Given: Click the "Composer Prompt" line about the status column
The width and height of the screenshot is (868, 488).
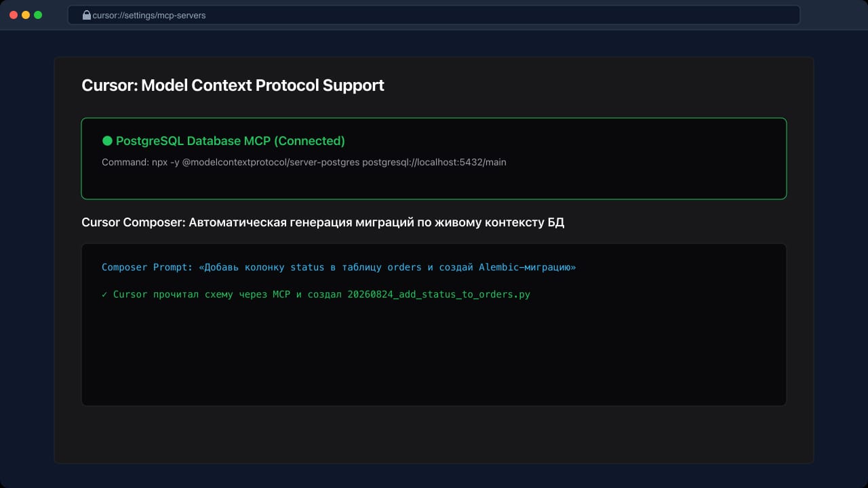Looking at the screenshot, I should tap(338, 267).
